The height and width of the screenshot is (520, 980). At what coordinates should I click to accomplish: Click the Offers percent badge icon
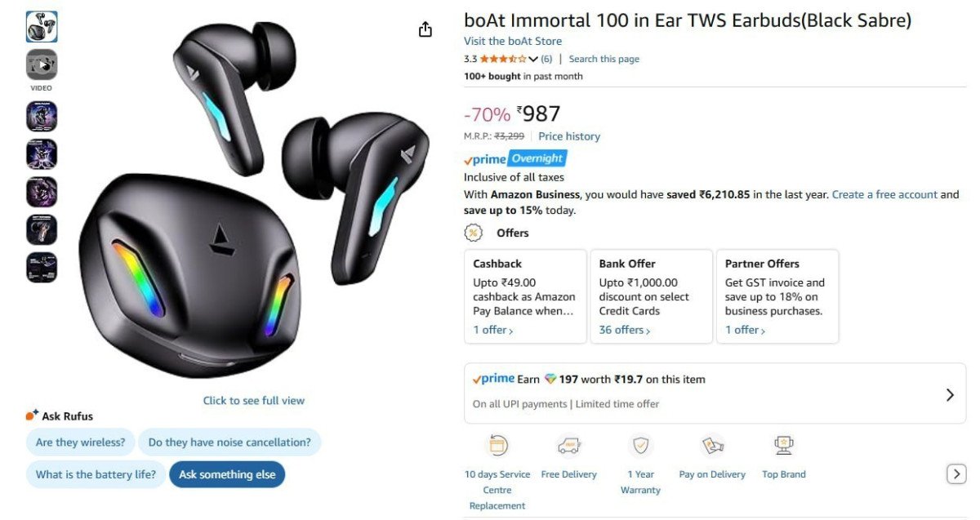pos(471,233)
